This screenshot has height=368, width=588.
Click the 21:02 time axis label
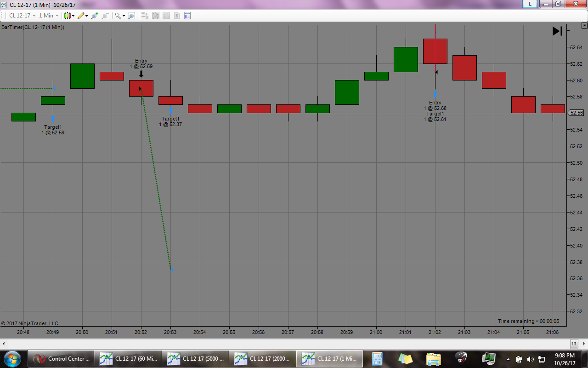pyautogui.click(x=435, y=332)
